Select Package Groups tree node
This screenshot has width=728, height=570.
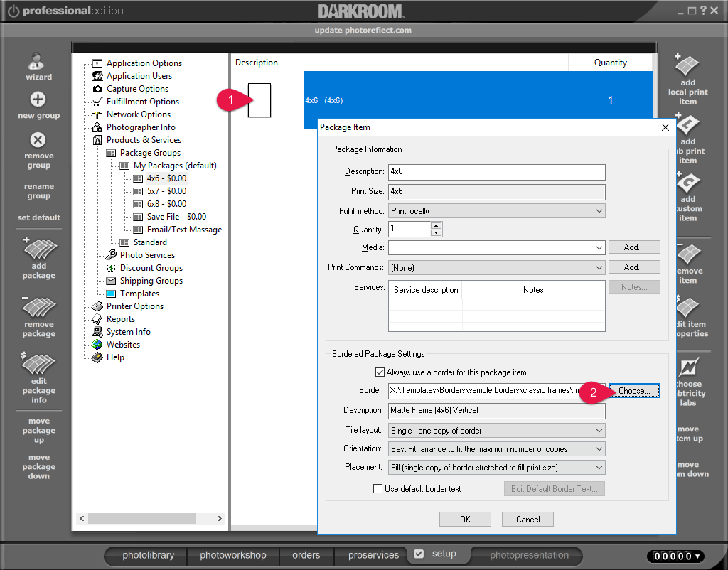(150, 153)
